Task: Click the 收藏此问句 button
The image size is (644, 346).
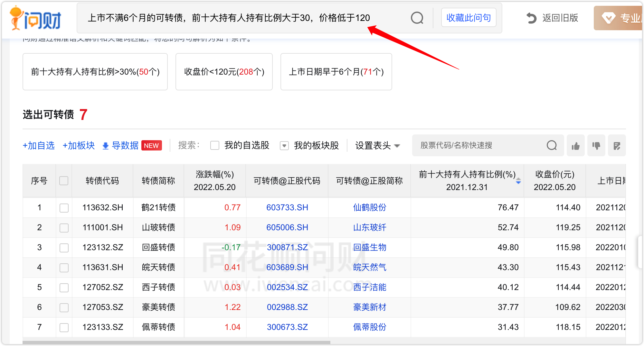Action: (468, 18)
